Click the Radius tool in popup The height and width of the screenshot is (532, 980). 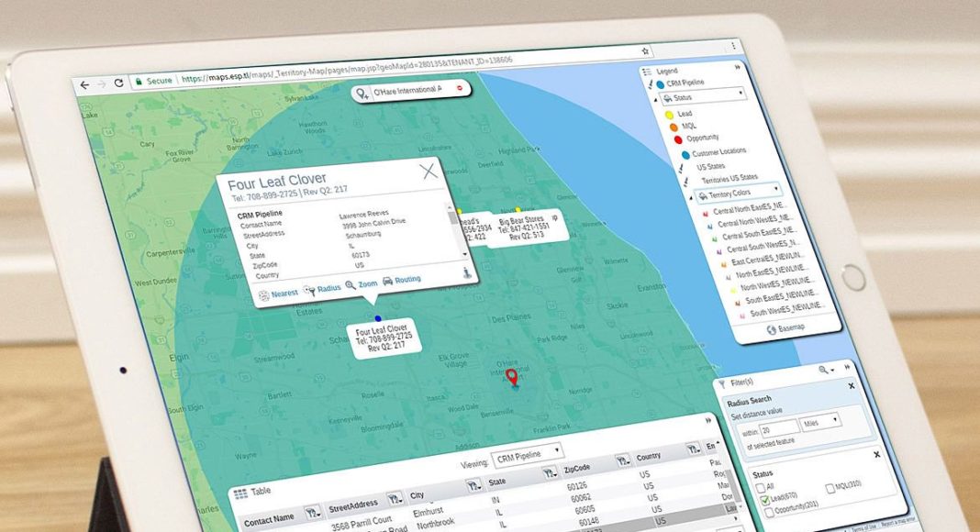pos(322,289)
